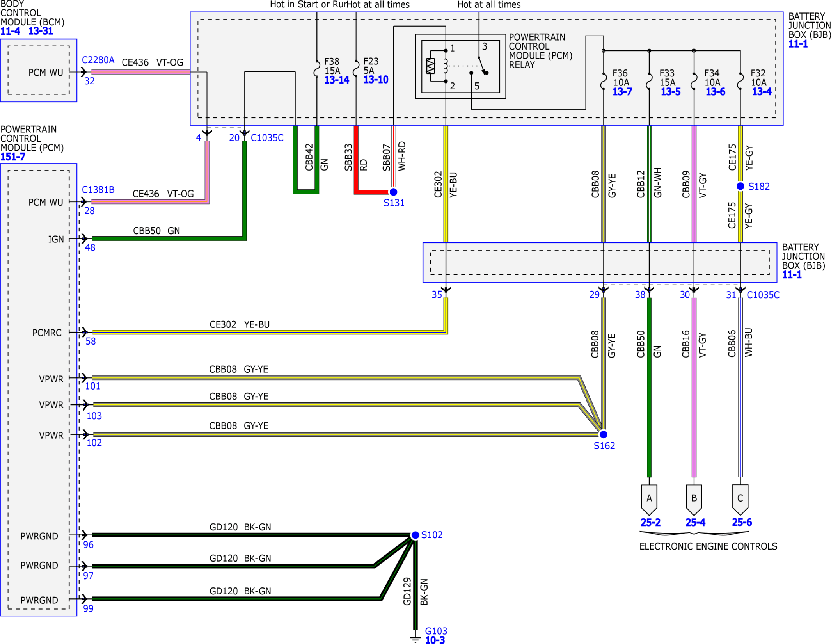The width and height of the screenshot is (831, 644).
Task: Select the ELECTRONIC ENGINE CONTROLS caption
Action: [708, 546]
